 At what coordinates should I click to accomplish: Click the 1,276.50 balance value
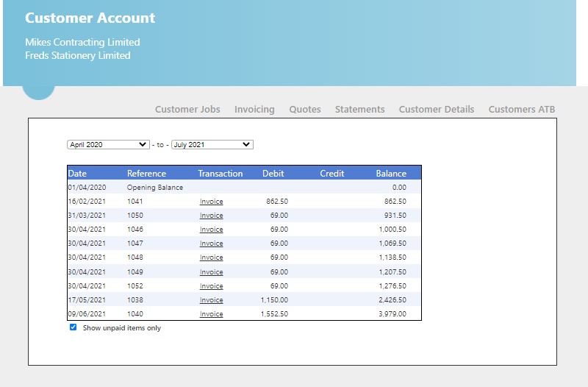click(392, 285)
